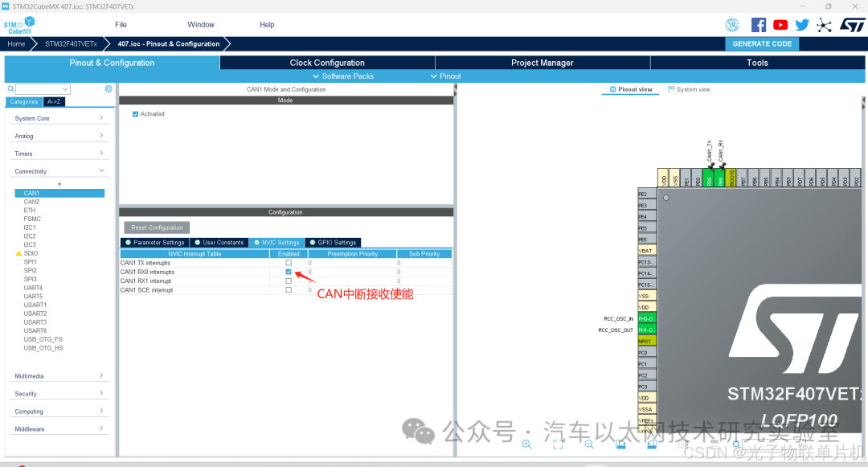This screenshot has width=868, height=467.
Task: Click the GENERATE CODE button
Action: pyautogui.click(x=761, y=43)
